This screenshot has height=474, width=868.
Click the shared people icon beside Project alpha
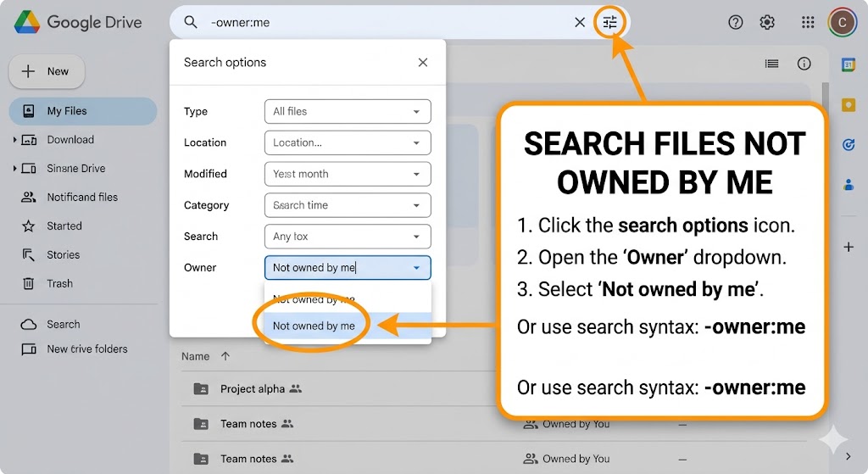(296, 388)
